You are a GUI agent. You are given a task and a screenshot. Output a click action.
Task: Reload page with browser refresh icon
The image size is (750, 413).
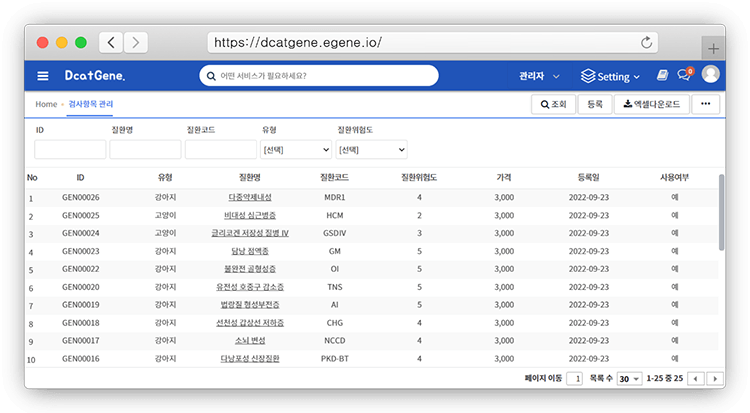click(646, 43)
